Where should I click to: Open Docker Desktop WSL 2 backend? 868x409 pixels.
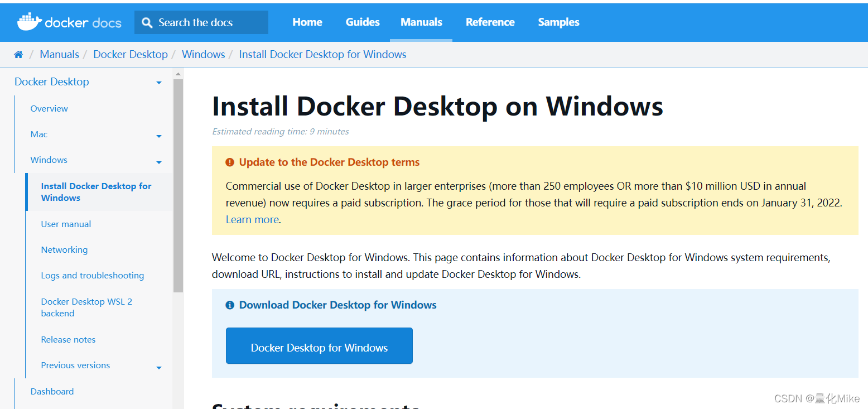86,307
